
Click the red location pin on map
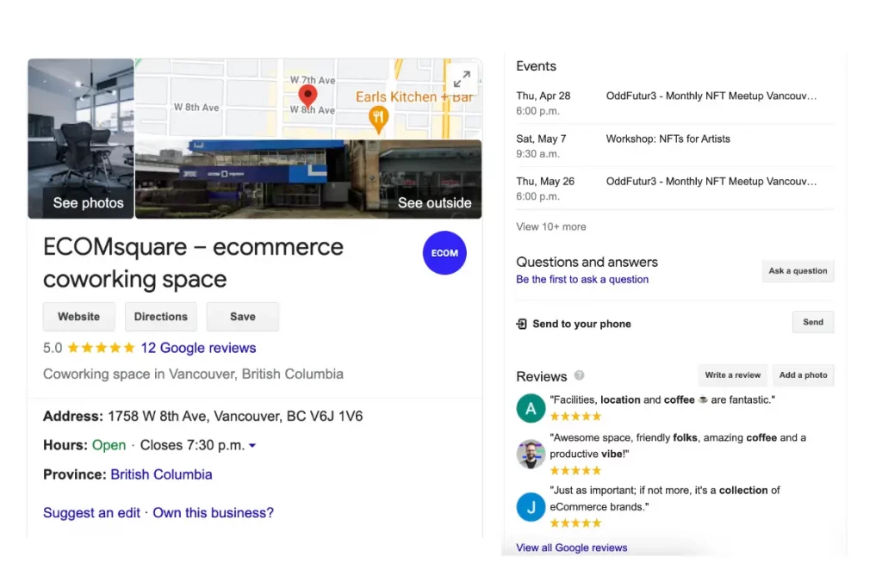click(307, 96)
